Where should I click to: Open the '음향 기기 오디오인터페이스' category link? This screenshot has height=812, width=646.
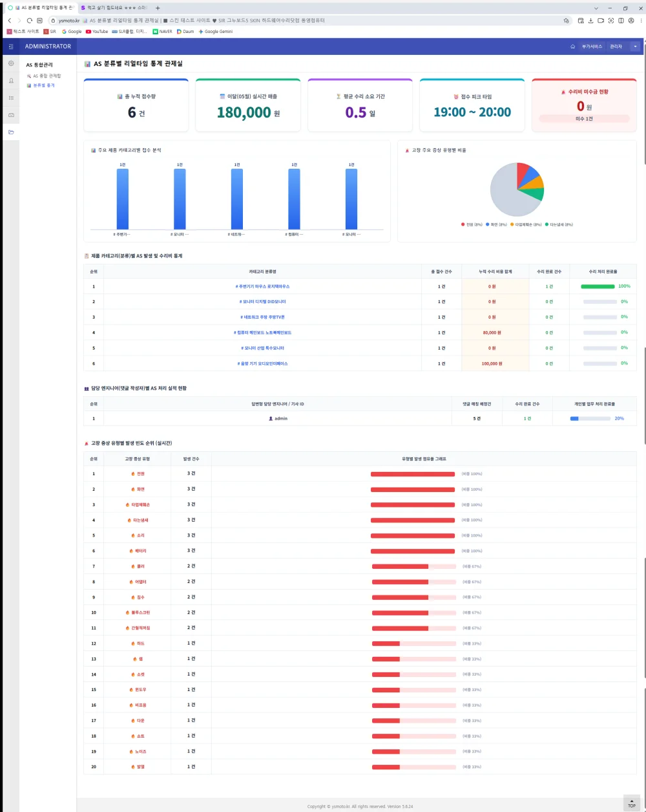click(x=263, y=364)
